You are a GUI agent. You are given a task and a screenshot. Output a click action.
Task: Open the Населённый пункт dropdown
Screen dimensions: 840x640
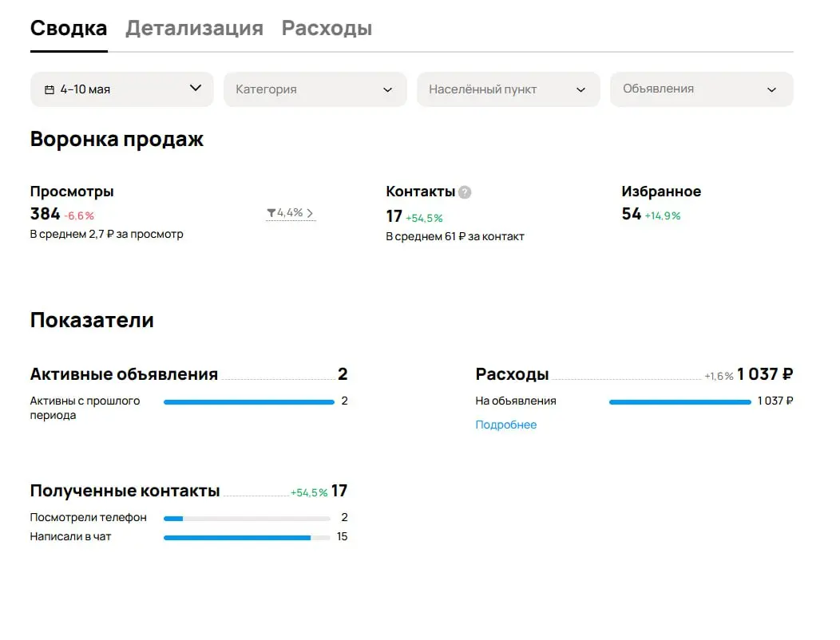click(509, 89)
